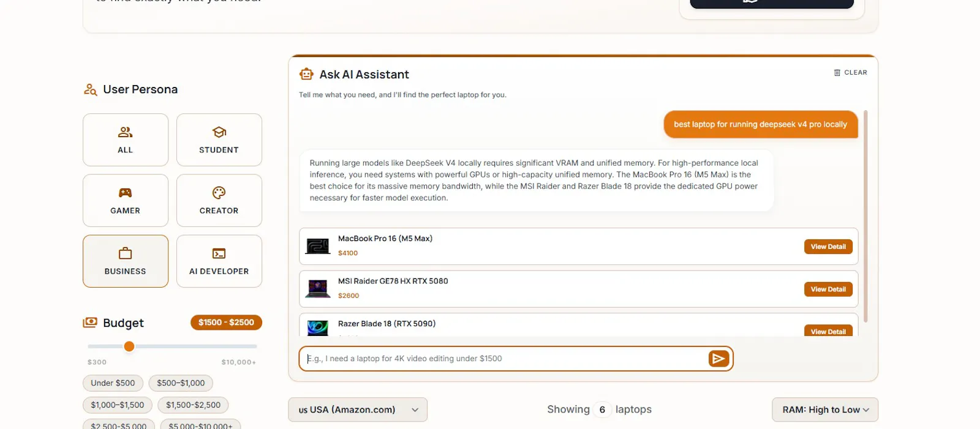Open MacBook Pro 16 laptop thumbnail
980x429 pixels.
pos(318,246)
